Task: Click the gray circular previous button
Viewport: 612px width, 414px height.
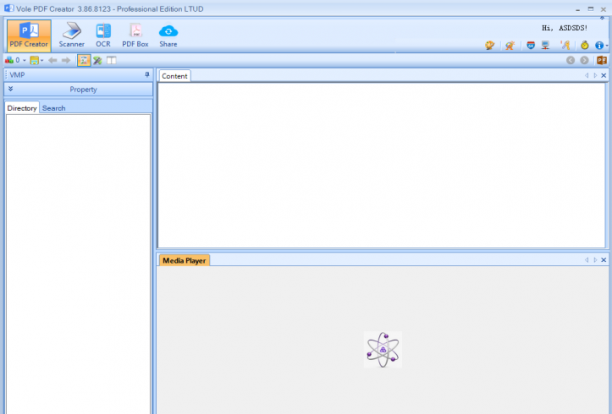Action: pyautogui.click(x=571, y=60)
